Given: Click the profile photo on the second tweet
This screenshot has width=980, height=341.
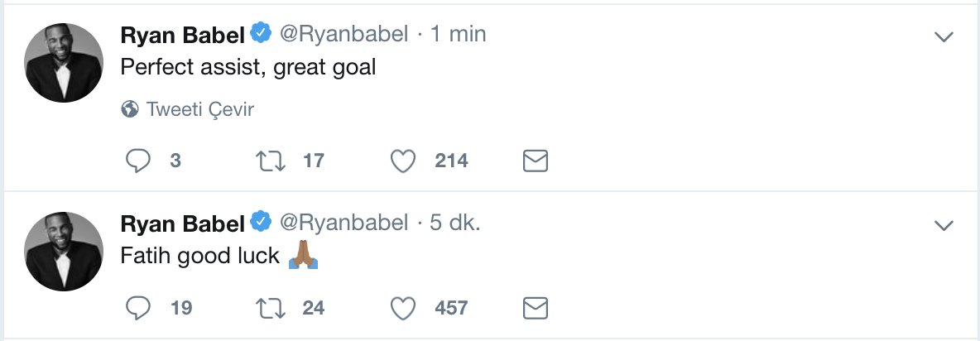Looking at the screenshot, I should click(x=64, y=252).
